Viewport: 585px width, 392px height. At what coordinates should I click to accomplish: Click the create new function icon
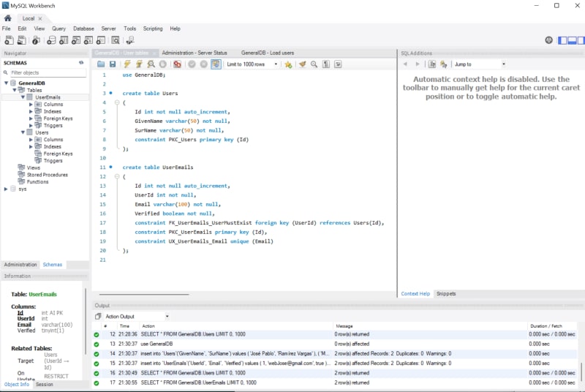click(x=101, y=40)
